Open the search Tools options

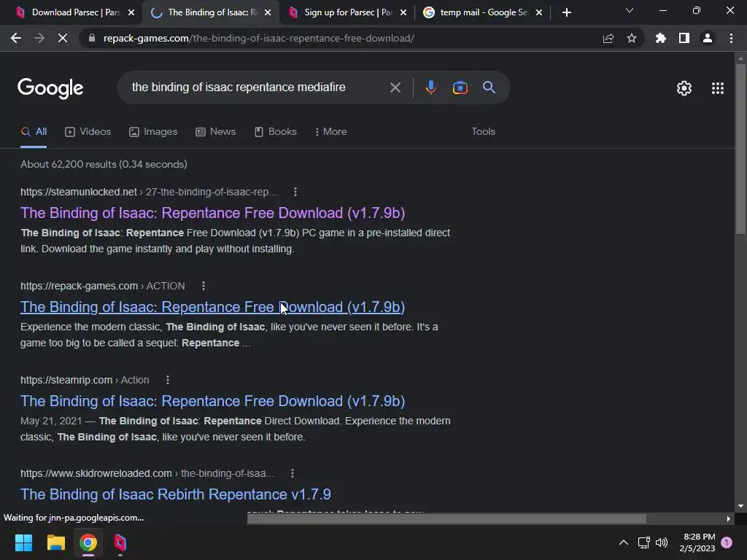[x=483, y=132]
